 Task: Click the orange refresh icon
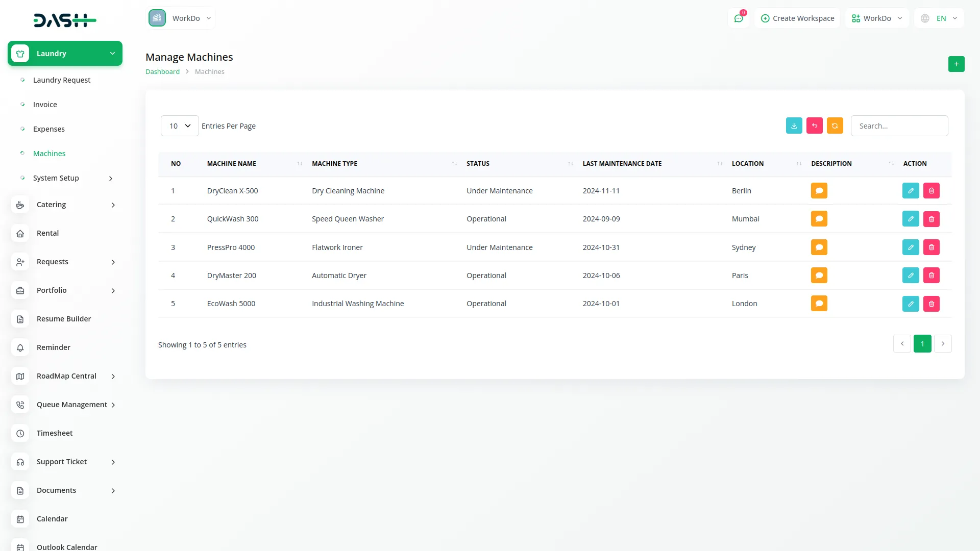[x=835, y=126]
